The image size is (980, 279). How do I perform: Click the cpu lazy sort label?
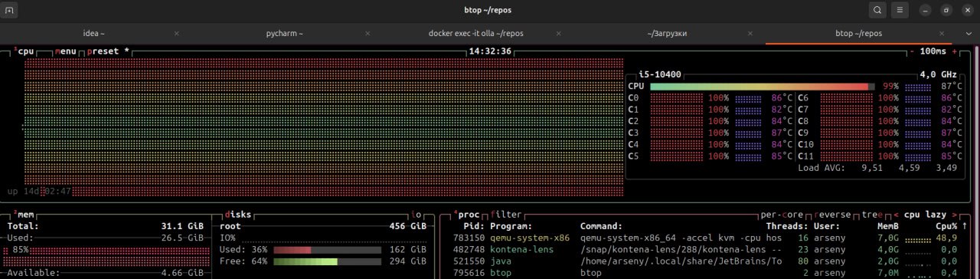(925, 215)
